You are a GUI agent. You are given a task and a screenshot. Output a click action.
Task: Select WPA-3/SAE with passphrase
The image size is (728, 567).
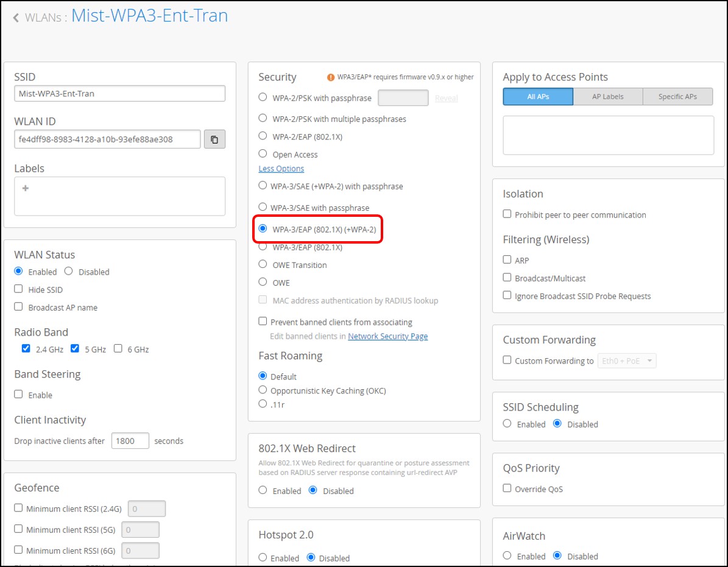tap(263, 206)
